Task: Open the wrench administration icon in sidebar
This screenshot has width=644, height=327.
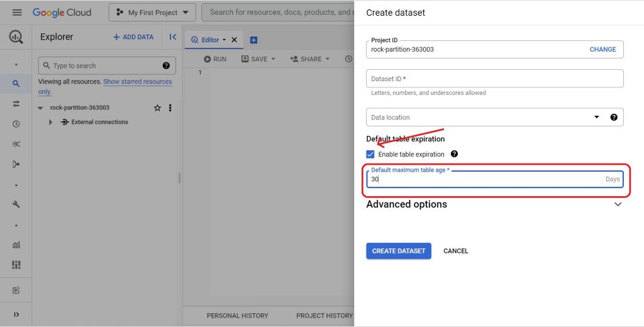Action: click(16, 204)
